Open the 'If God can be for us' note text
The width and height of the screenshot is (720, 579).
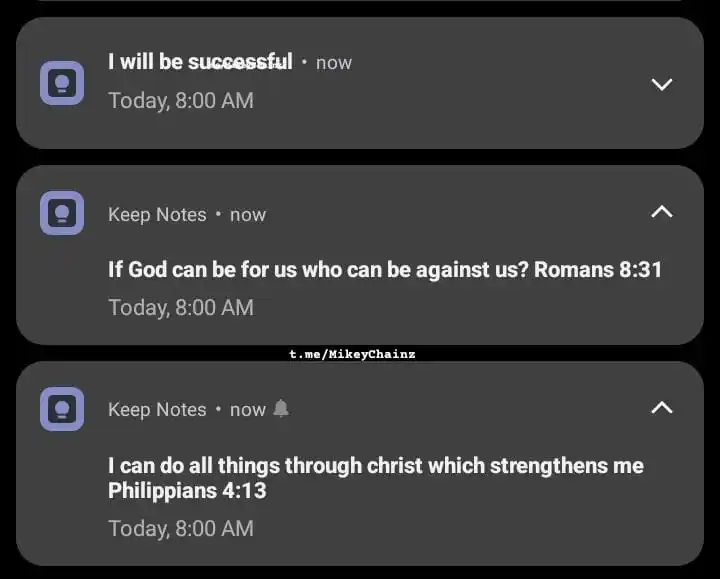(385, 270)
